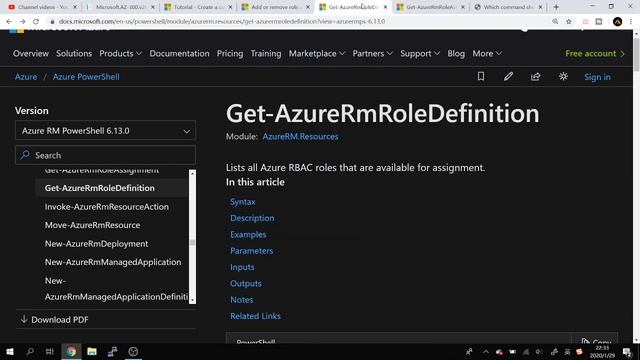
Task: Open the AzureRM.Resources module link
Action: pos(300,137)
